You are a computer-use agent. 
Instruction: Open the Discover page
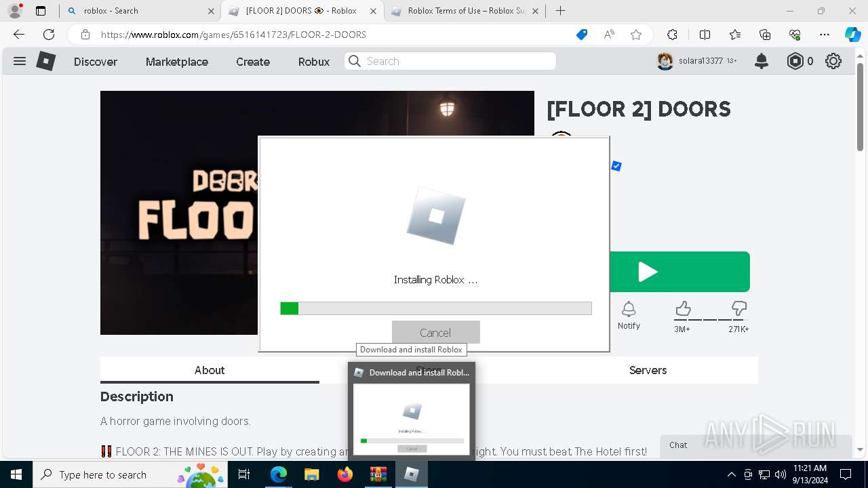(96, 61)
